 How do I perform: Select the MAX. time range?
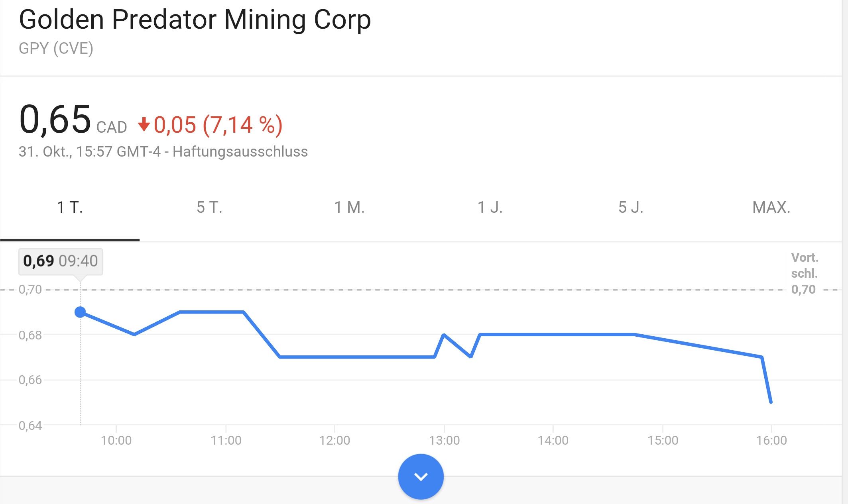click(x=771, y=208)
